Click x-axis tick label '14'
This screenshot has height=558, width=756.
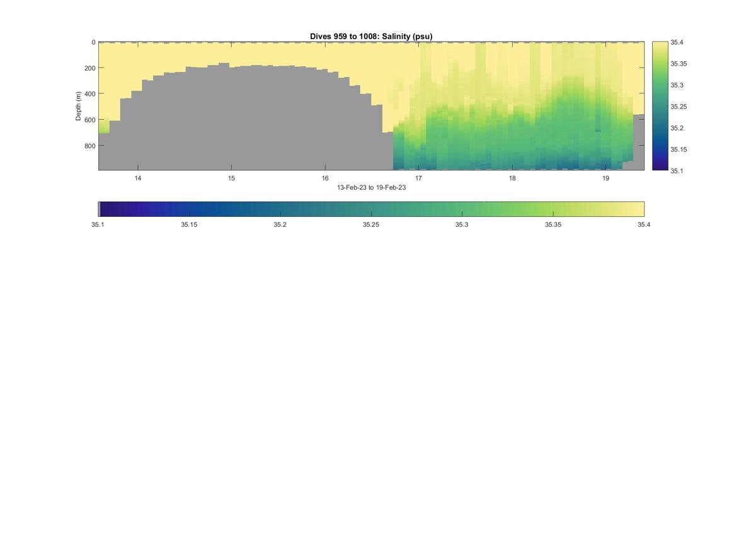(137, 178)
